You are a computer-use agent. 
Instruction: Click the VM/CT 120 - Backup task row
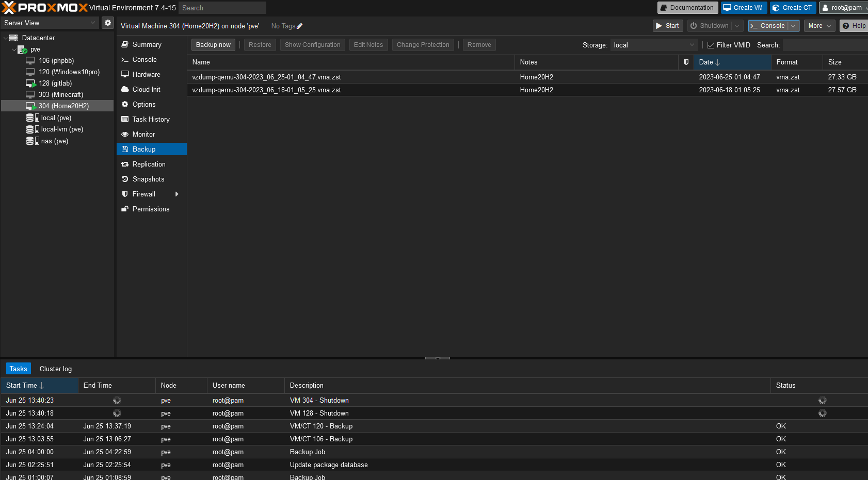pos(434,426)
